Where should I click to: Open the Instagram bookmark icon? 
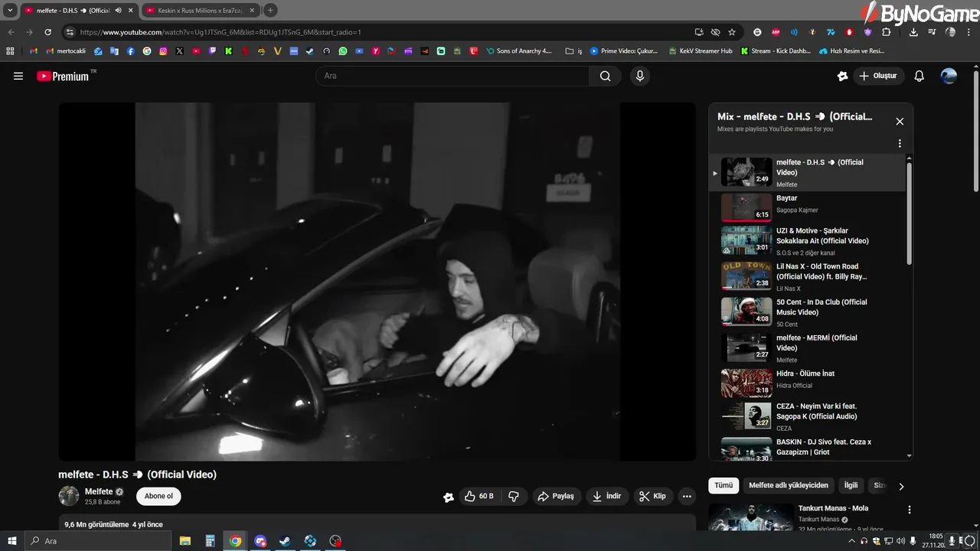tap(163, 51)
